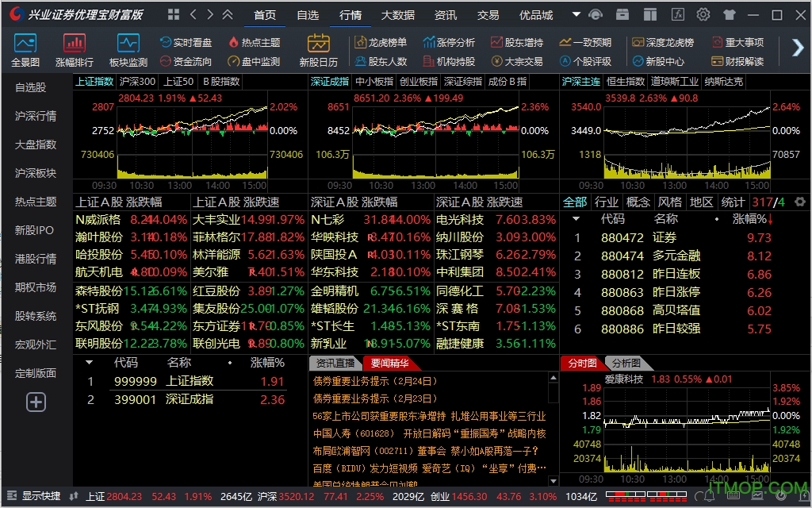Image resolution: width=812 pixels, height=508 pixels.
Task: Open 新股IPO in left sidebar
Action: 34,229
